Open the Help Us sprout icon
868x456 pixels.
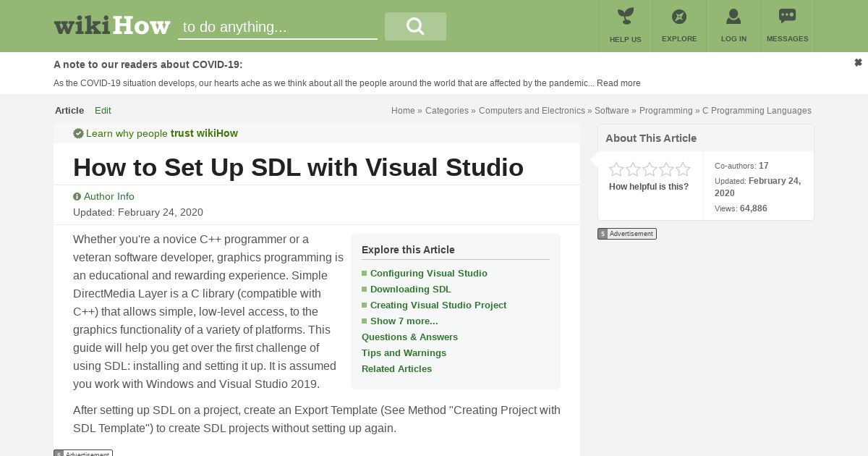pos(625,17)
